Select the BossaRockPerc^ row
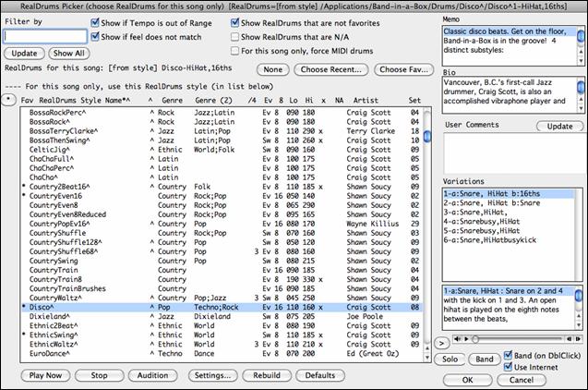 (x=222, y=112)
